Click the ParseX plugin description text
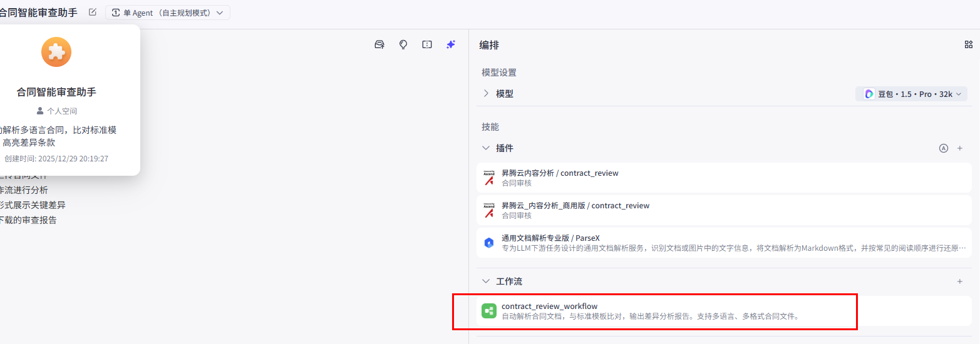Viewport: 980px width, 344px height. tap(734, 248)
